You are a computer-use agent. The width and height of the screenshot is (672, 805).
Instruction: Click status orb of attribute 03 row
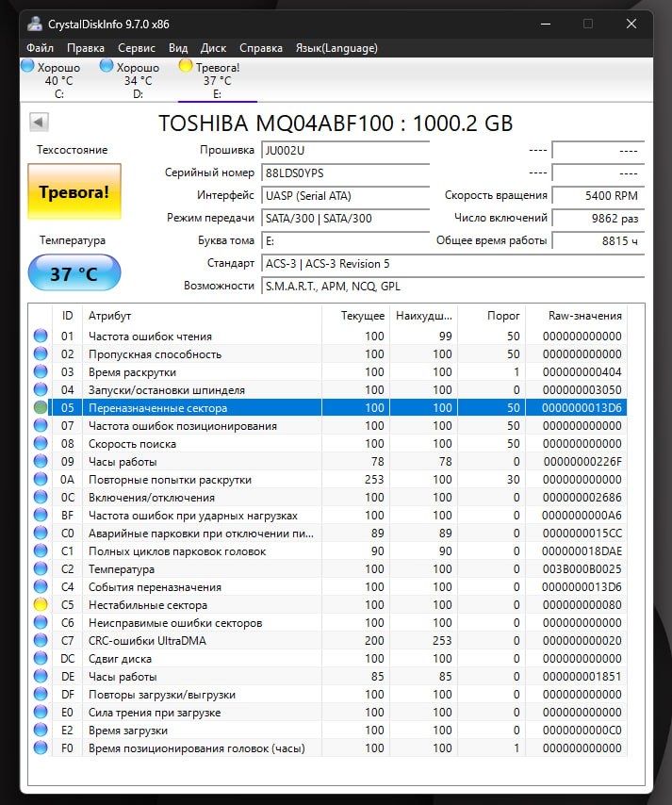tap(41, 371)
